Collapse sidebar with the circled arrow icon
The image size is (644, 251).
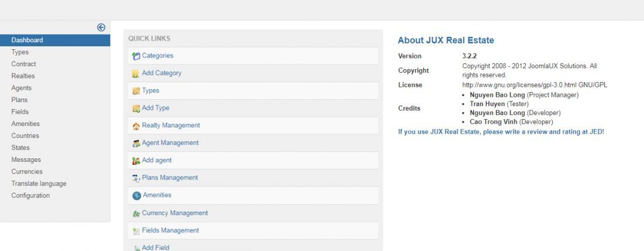click(x=101, y=27)
